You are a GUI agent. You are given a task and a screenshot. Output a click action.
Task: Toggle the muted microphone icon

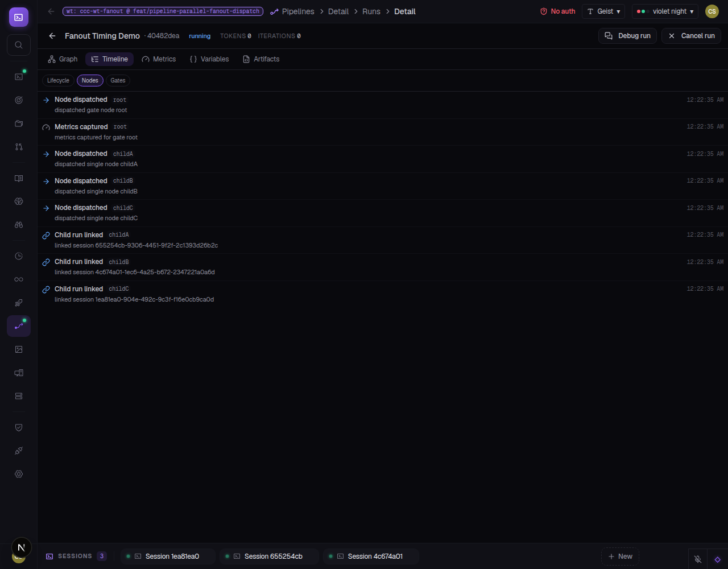coord(698,559)
